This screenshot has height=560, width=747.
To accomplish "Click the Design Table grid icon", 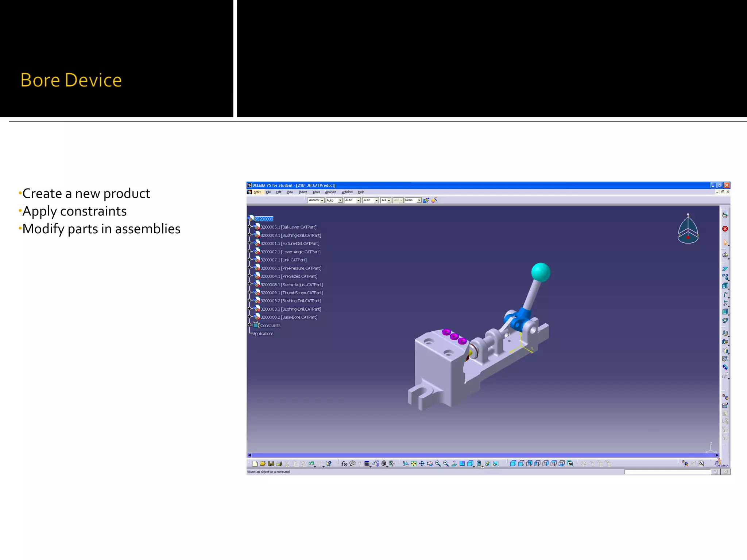I will pos(367,464).
